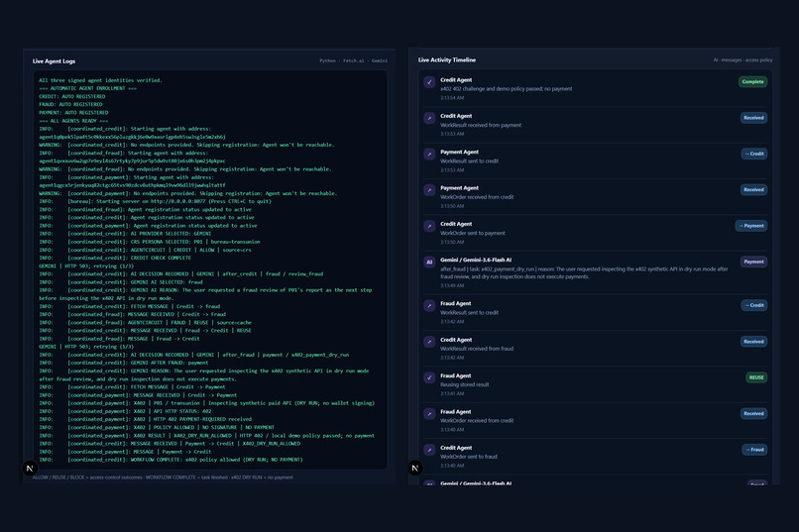This screenshot has width=799, height=532.
Task: Click the '→ Payment' badge
Action: coord(751,226)
